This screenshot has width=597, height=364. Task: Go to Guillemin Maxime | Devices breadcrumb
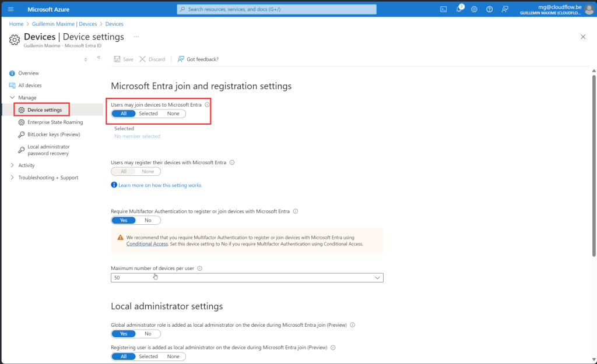pyautogui.click(x=64, y=23)
